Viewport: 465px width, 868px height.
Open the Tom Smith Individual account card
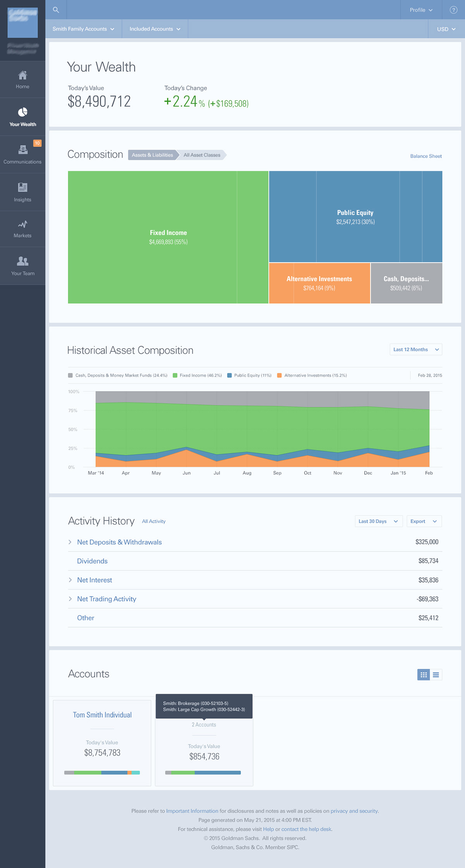pos(102,743)
